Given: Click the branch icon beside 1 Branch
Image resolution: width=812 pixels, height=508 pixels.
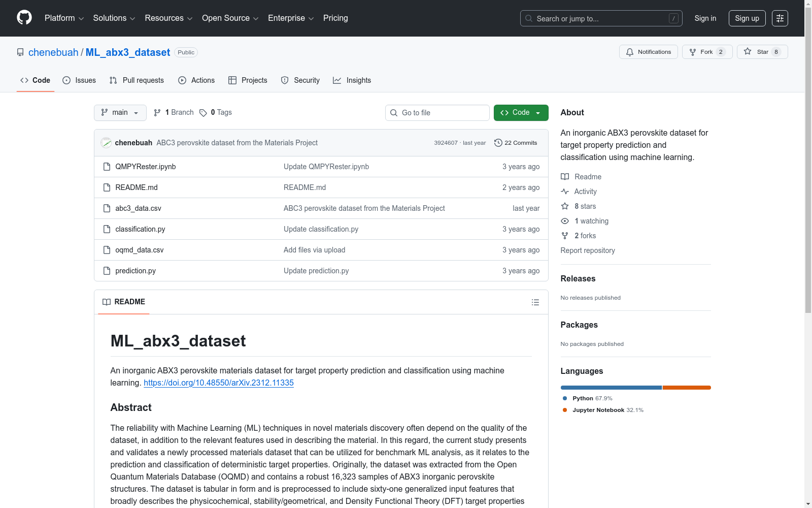Looking at the screenshot, I should [x=157, y=113].
